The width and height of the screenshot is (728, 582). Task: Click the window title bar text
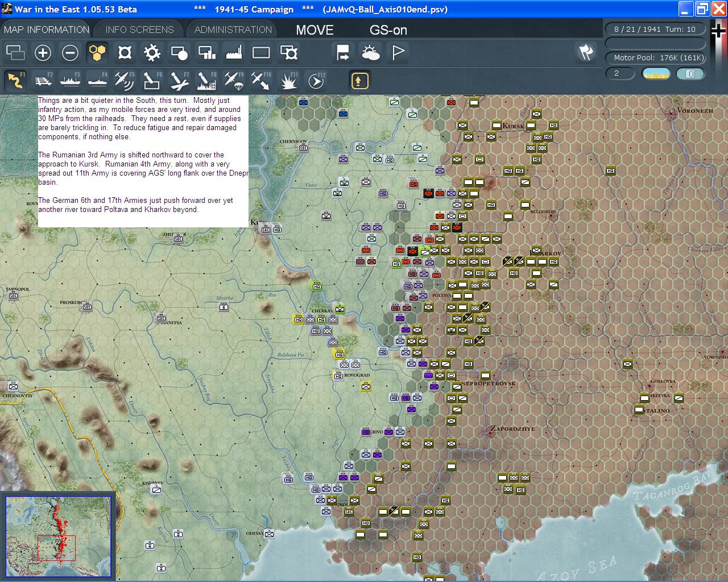[x=231, y=9]
